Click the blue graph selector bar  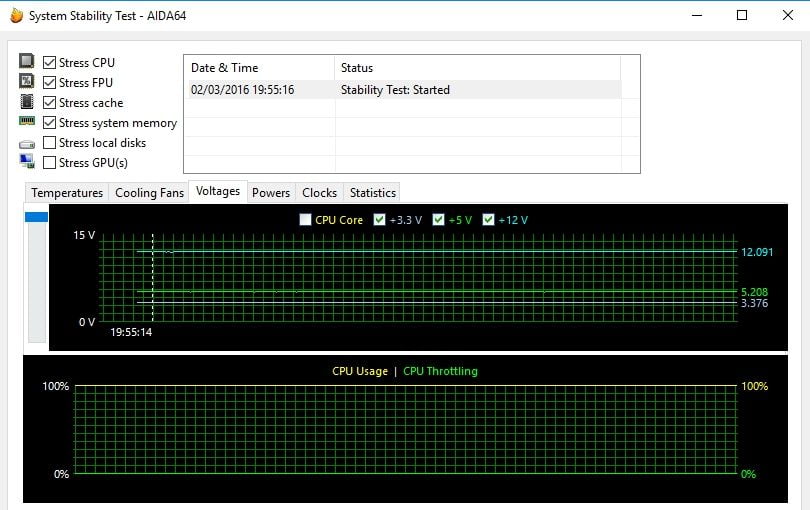37,217
